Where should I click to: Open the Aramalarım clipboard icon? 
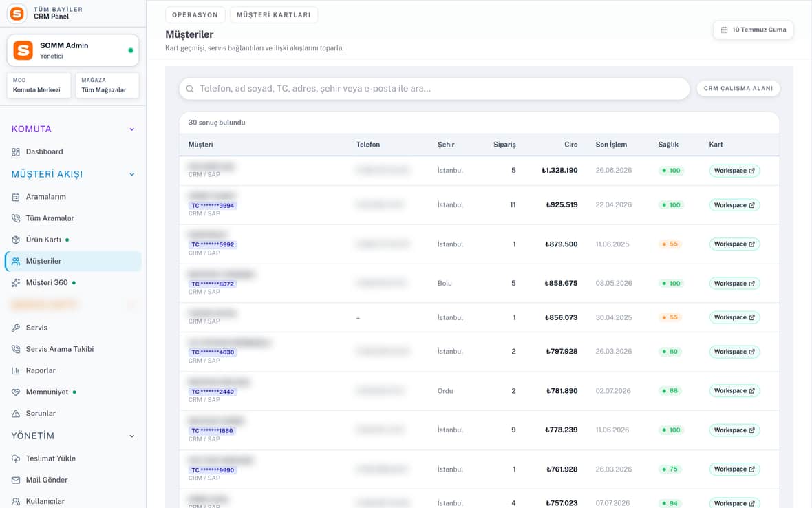coord(16,197)
